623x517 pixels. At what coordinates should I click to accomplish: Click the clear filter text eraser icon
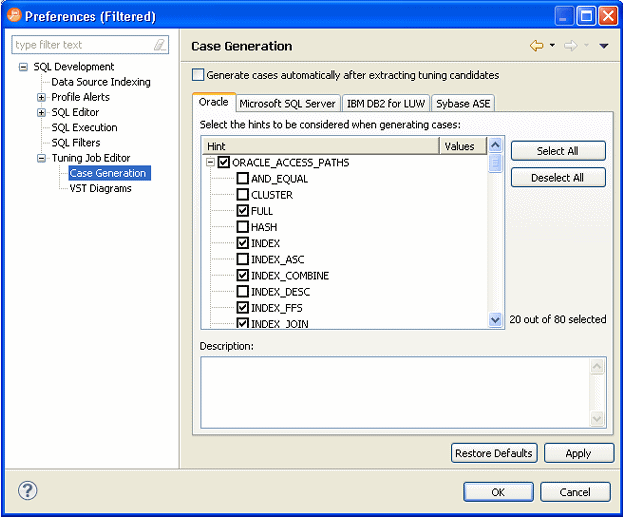click(160, 45)
